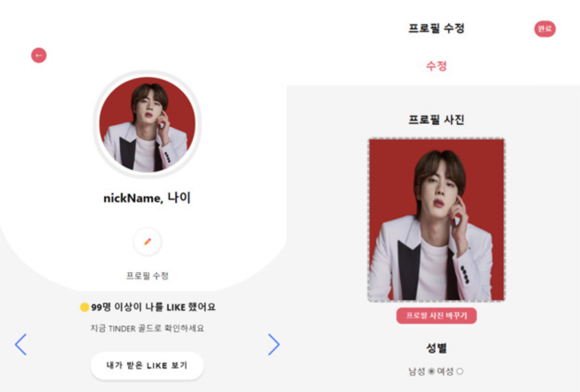
Task: Go back using the red arrow button
Action: coord(39,55)
